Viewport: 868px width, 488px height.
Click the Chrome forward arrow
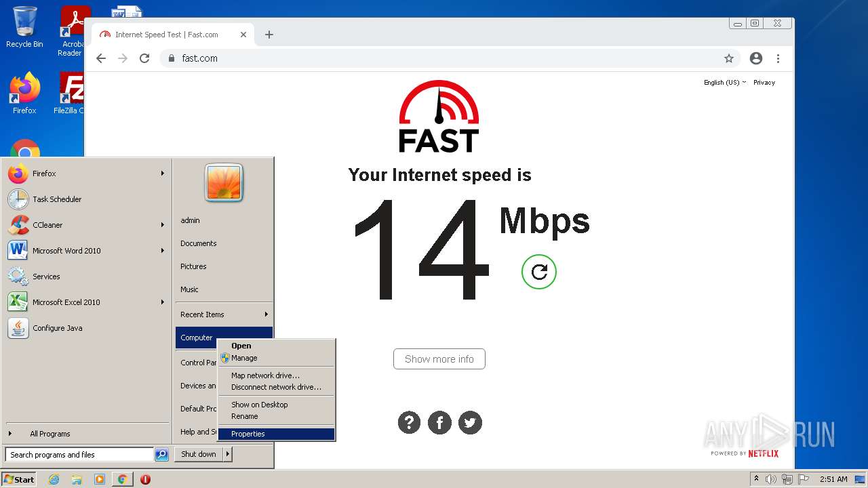coord(123,58)
